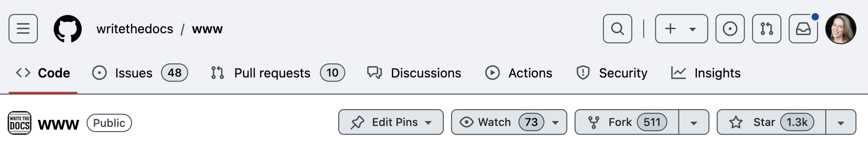Expand the Edit Pins dropdown
Screen dimensions: 868x147
coord(391,122)
